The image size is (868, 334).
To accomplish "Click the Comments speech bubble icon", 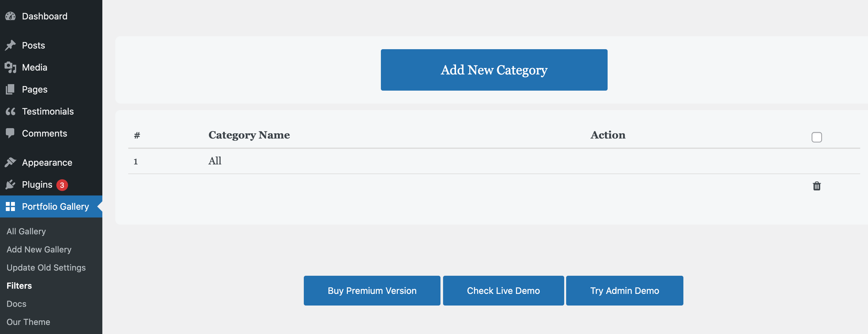I will (x=10, y=133).
